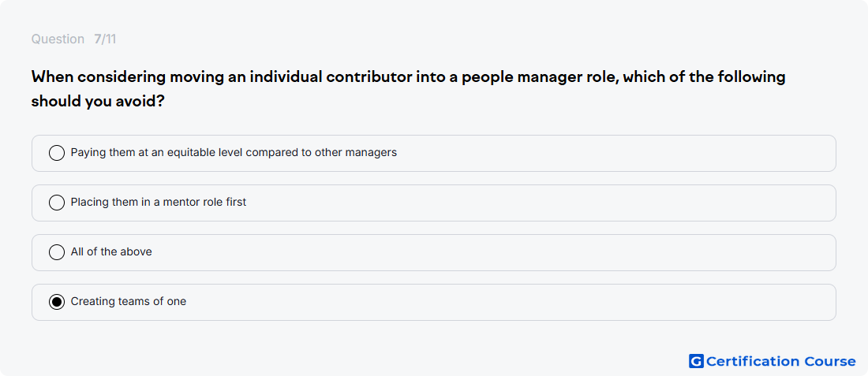Choose the 'All of the above' radio button
Viewport: 868px width, 376px height.
(57, 252)
